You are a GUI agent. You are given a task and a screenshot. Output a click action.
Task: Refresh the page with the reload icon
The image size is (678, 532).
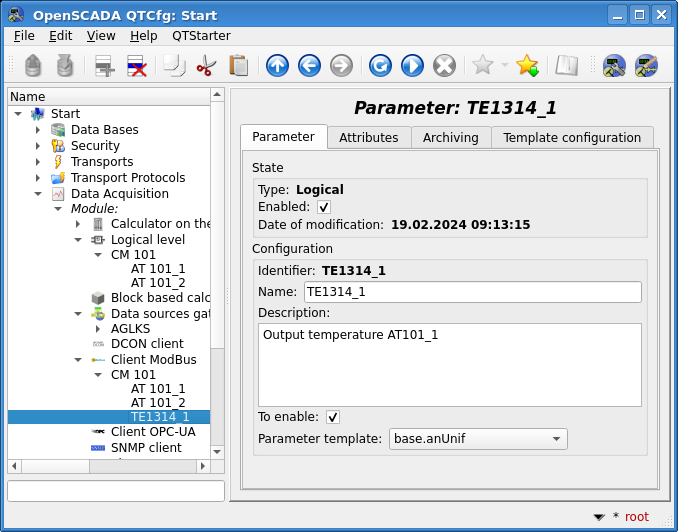[380, 66]
